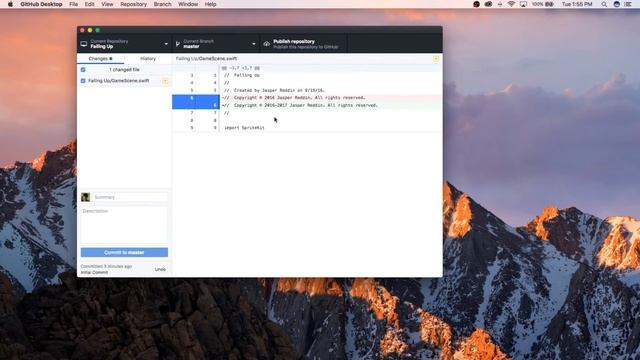Click modified status icon beside GameScene.swift in list
The height and width of the screenshot is (360, 640).
click(x=165, y=81)
